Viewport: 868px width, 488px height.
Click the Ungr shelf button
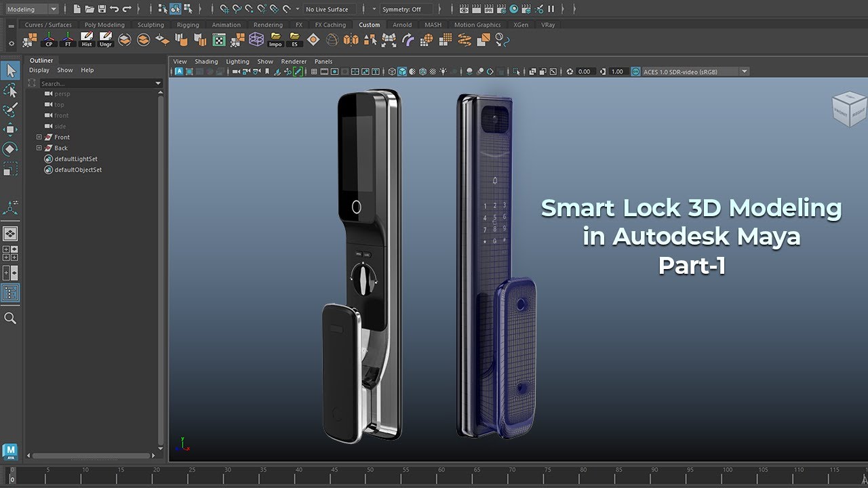pos(105,39)
